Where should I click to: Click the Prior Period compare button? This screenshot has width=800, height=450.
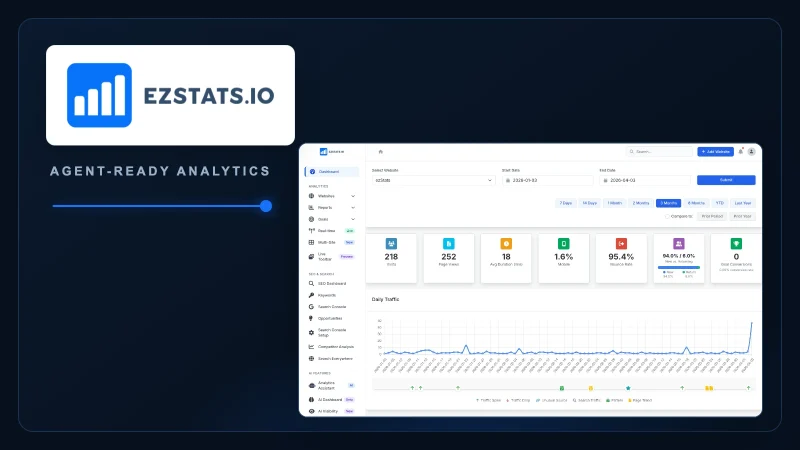(712, 216)
